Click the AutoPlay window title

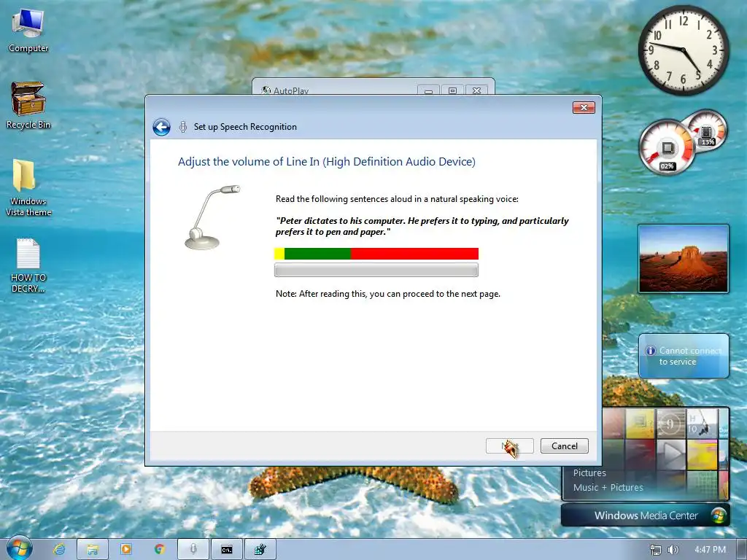pos(290,90)
